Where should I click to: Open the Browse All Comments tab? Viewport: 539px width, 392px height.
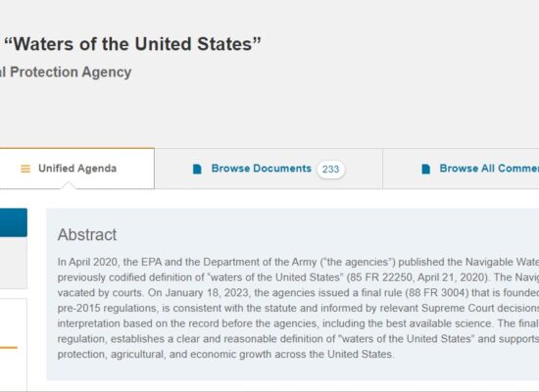[x=461, y=169]
